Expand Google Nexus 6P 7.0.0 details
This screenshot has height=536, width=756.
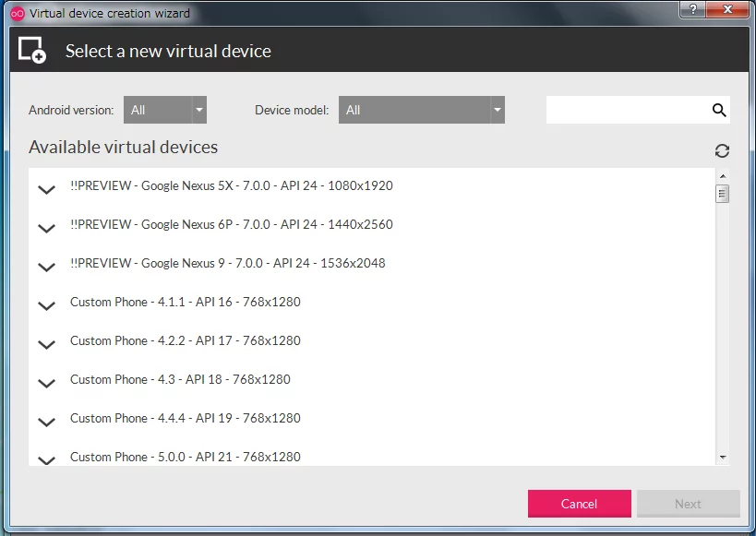(46, 228)
